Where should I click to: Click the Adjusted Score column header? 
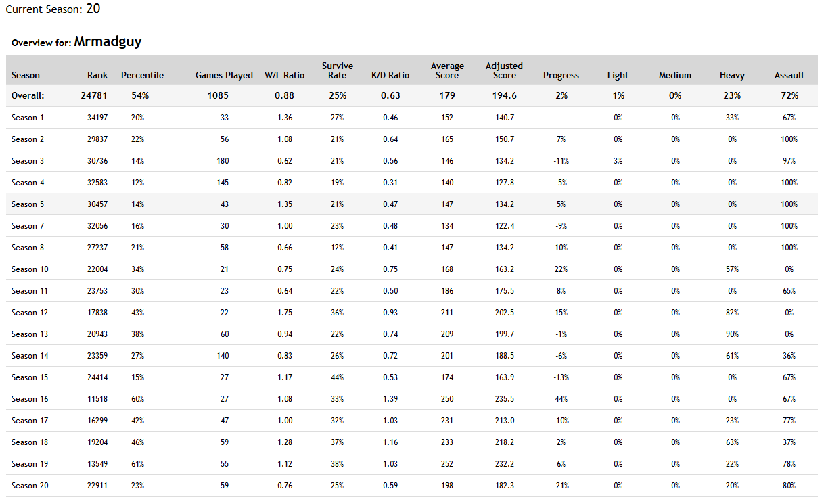pos(504,70)
